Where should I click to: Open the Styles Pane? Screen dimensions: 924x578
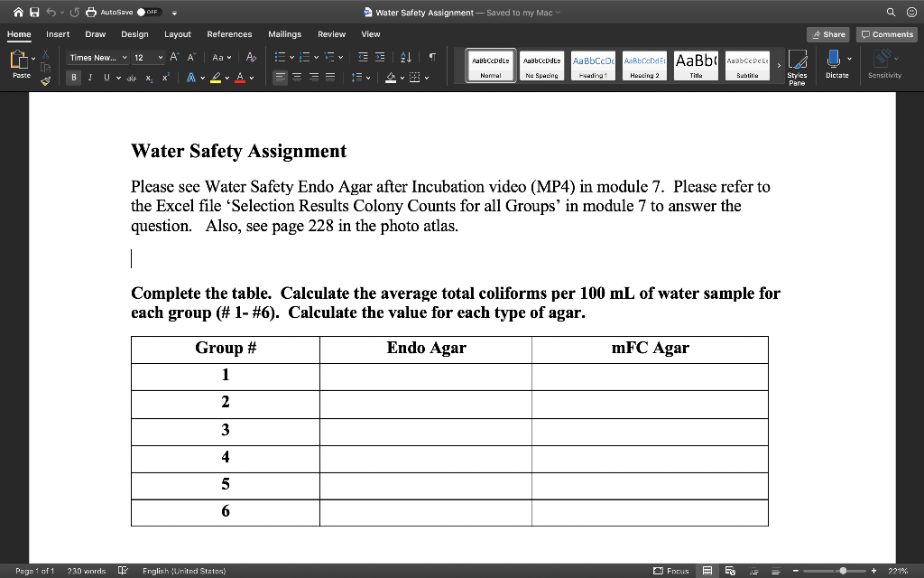(x=798, y=65)
